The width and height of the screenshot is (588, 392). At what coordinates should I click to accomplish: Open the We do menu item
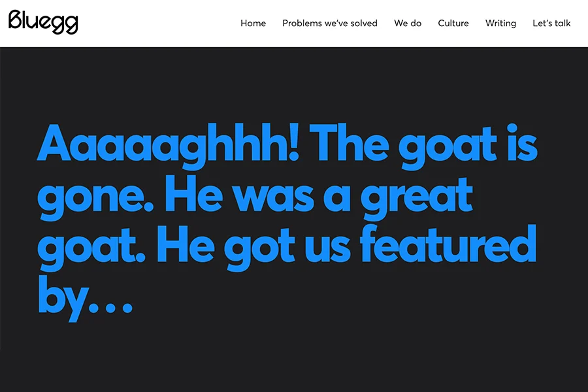[408, 24]
